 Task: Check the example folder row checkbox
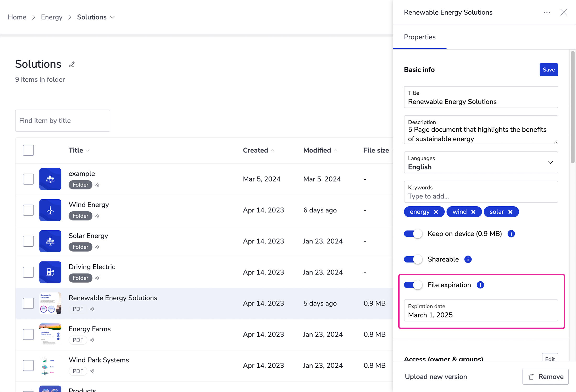[x=28, y=179]
